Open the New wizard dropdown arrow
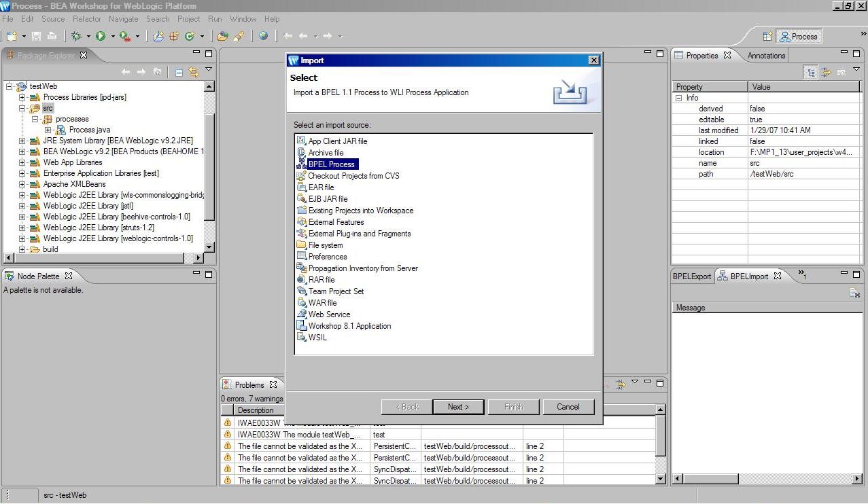This screenshot has width=868, height=504. click(24, 37)
